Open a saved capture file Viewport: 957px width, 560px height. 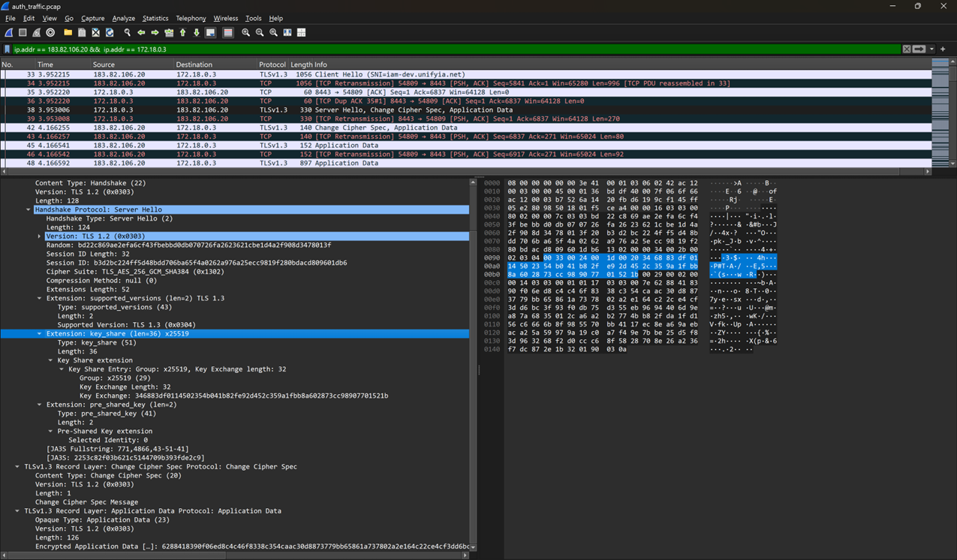pos(67,32)
